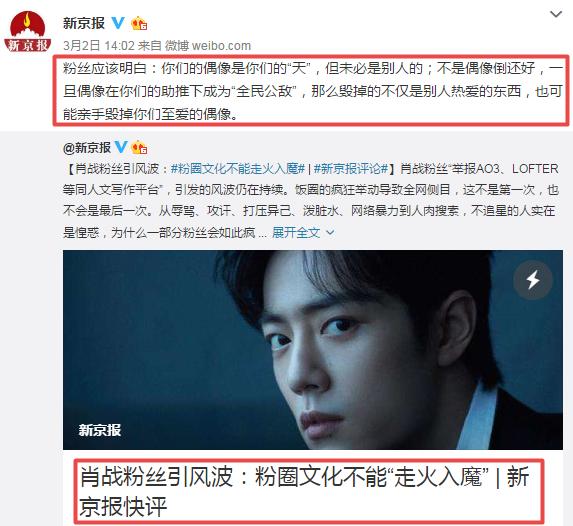The height and width of the screenshot is (526, 573).
Task: Click the blue verified V badge beside the 新京报 header name
Action: 118,23
